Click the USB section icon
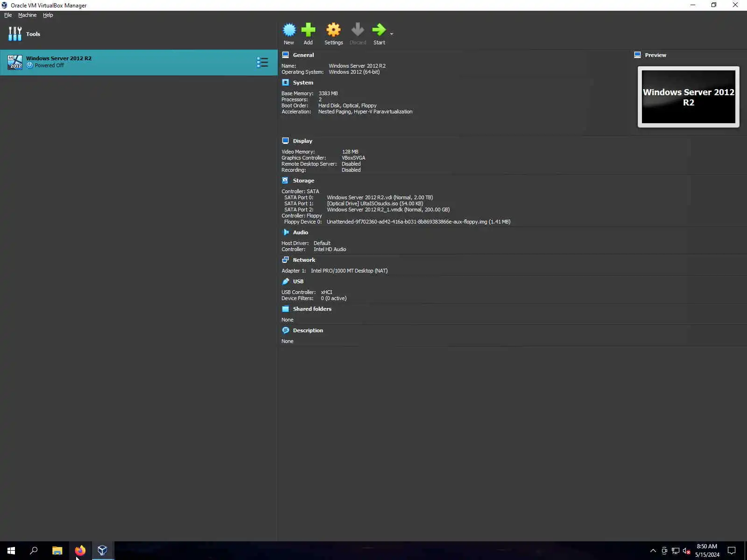 (x=285, y=281)
